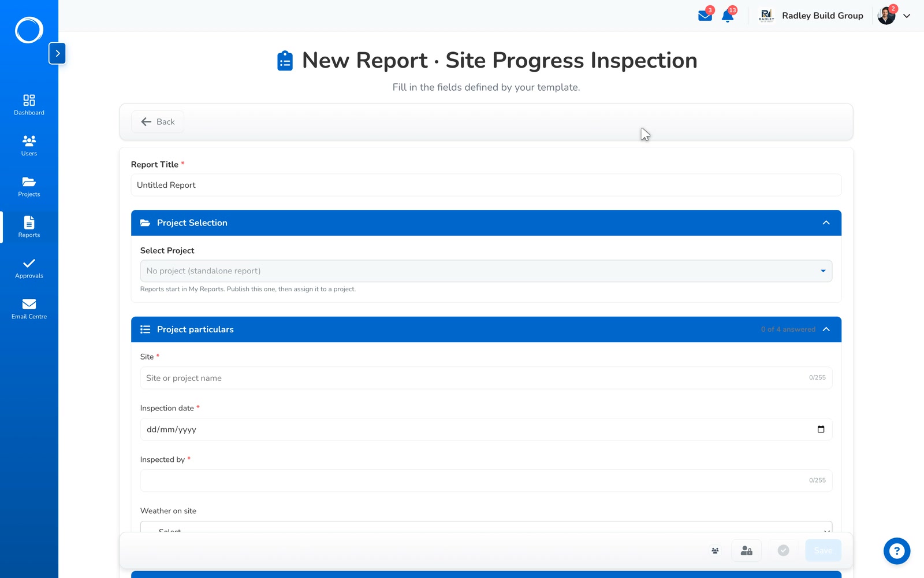924x578 pixels.
Task: Click the grey checkmark approve icon
Action: (783, 551)
